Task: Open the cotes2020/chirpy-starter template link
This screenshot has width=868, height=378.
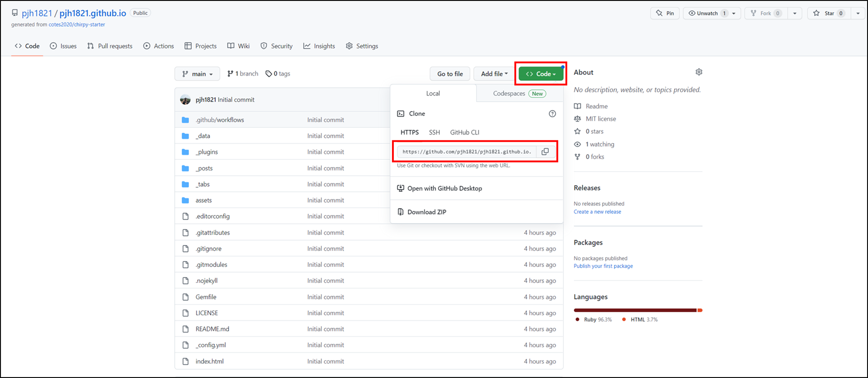Action: coord(77,24)
